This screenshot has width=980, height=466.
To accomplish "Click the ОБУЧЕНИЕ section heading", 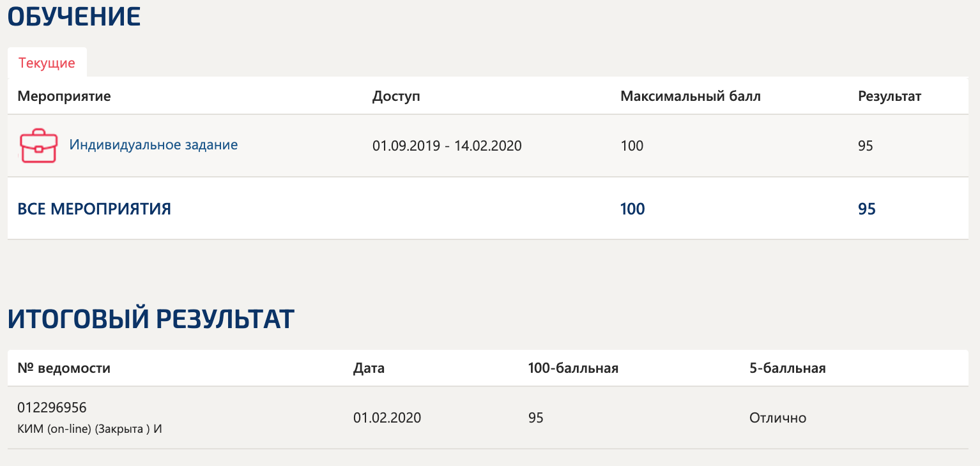I will point(73,17).
